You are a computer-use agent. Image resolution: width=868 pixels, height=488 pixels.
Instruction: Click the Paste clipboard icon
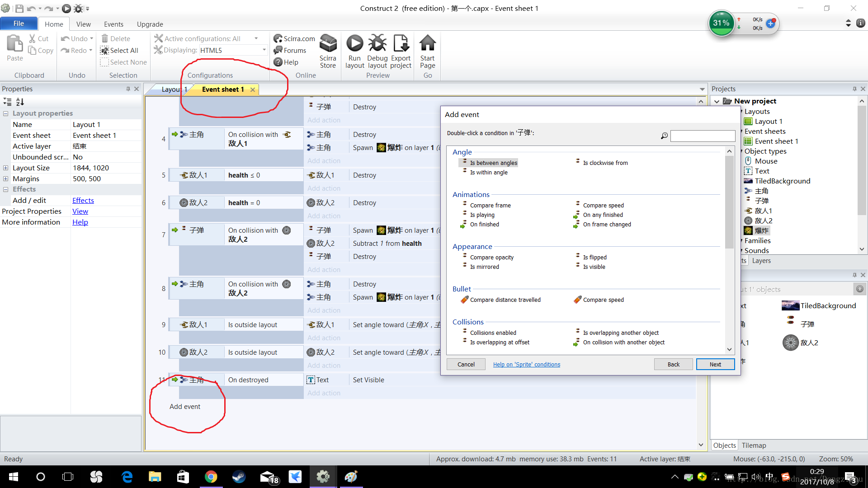[14, 44]
